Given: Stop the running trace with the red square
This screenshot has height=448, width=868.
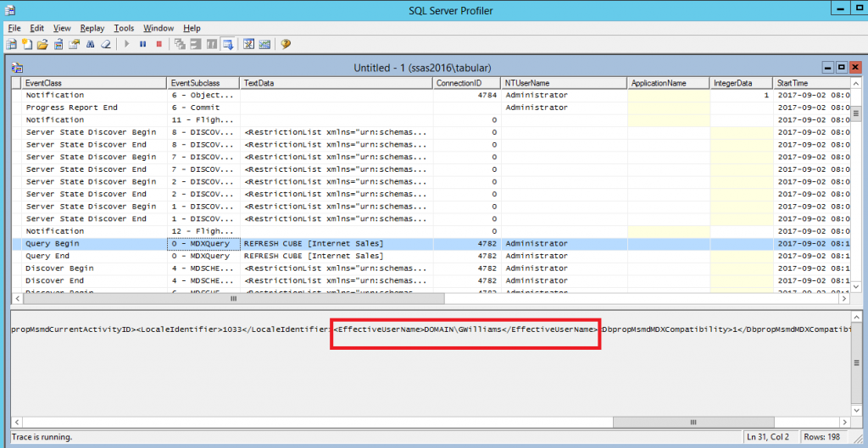Looking at the screenshot, I should coord(159,44).
